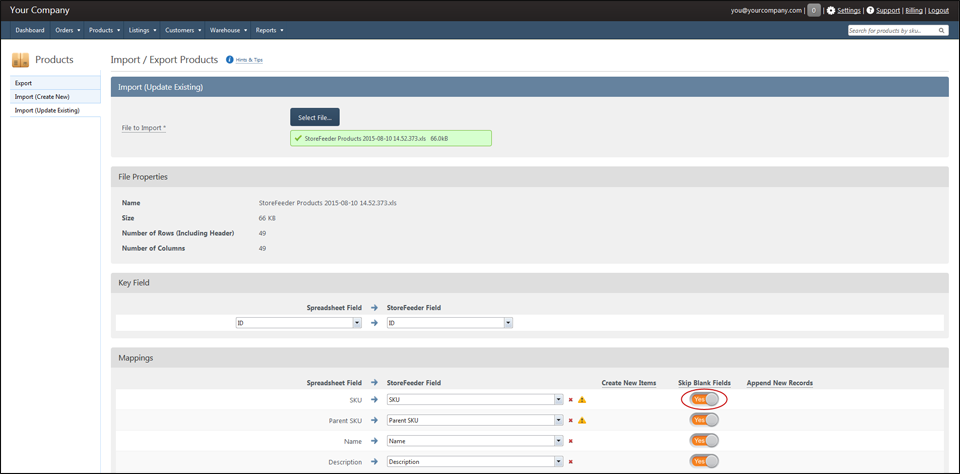This screenshot has width=960, height=474.
Task: Select the Export sidebar tab
Action: [x=56, y=83]
